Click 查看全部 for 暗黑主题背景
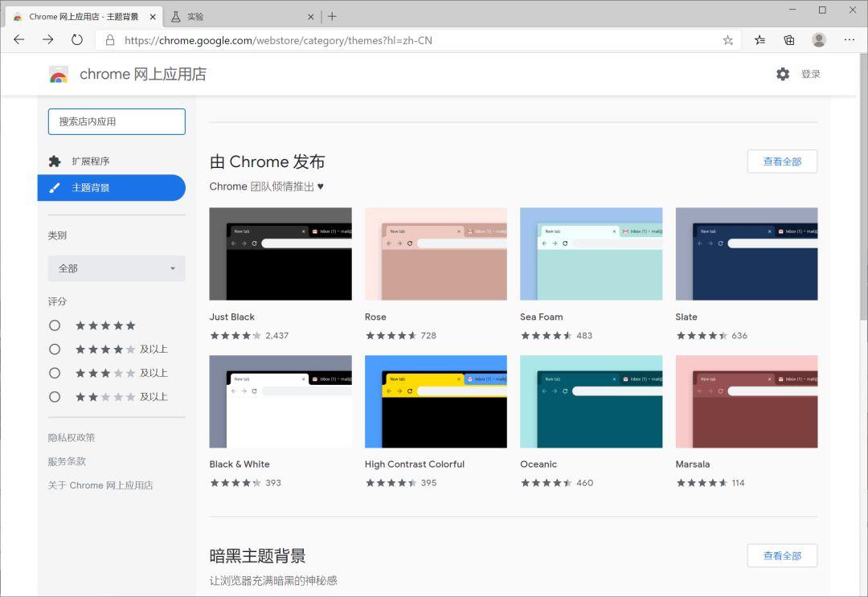The image size is (868, 597). tap(782, 555)
